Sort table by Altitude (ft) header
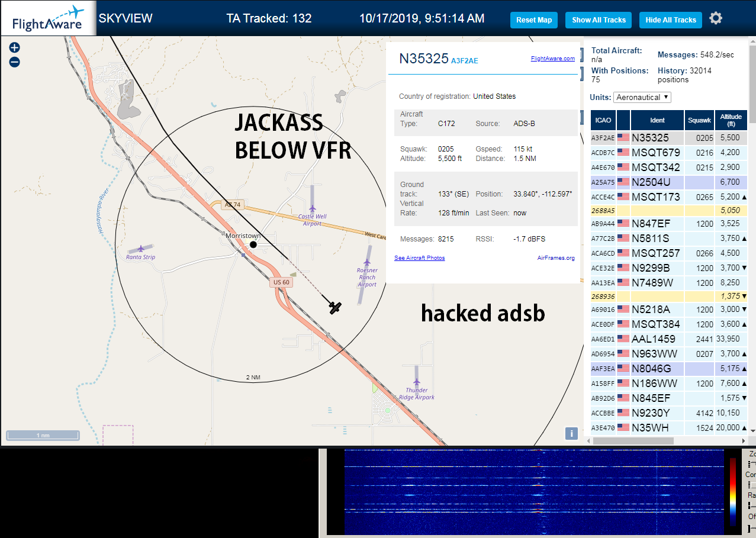The width and height of the screenshot is (756, 538). click(x=731, y=120)
